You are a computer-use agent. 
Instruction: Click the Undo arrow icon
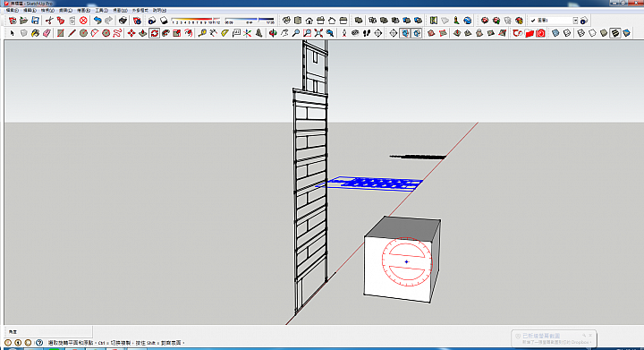[97, 20]
